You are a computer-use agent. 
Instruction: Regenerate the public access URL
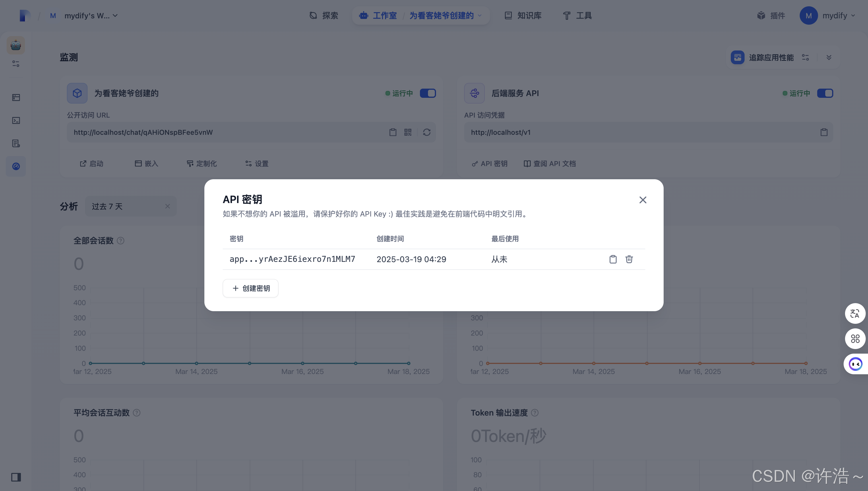427,132
